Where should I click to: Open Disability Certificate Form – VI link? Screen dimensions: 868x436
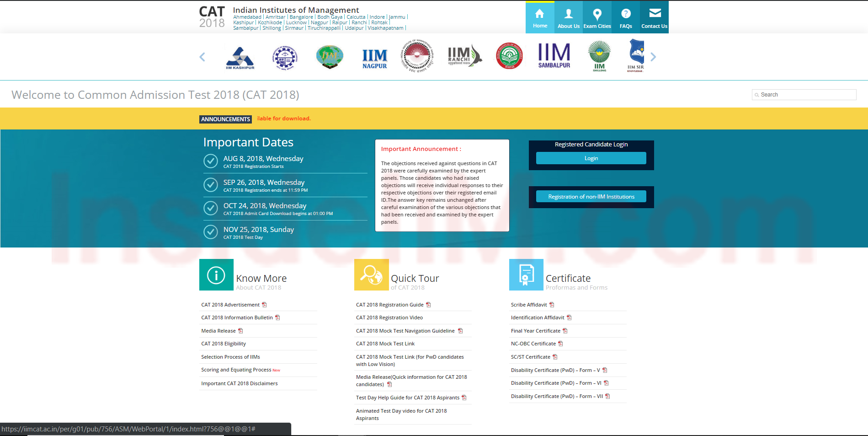556,383
